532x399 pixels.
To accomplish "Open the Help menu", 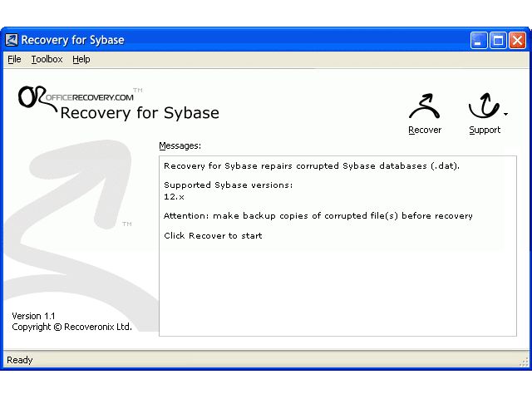I will coord(81,59).
